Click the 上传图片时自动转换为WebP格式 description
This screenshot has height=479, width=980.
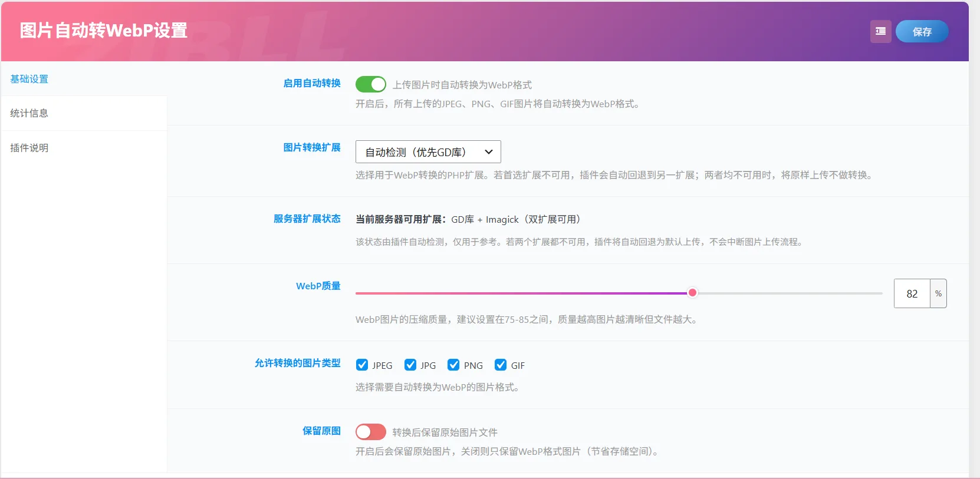point(462,85)
